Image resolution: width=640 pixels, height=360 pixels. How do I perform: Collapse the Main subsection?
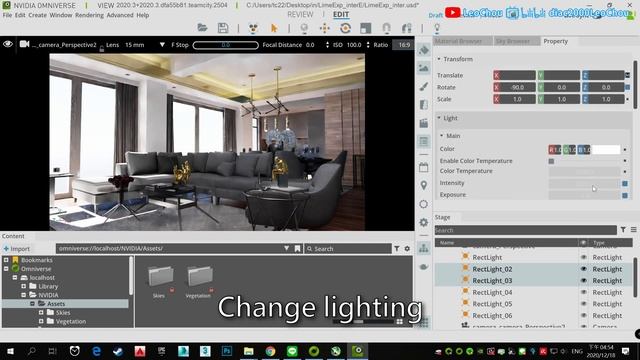(x=442, y=136)
